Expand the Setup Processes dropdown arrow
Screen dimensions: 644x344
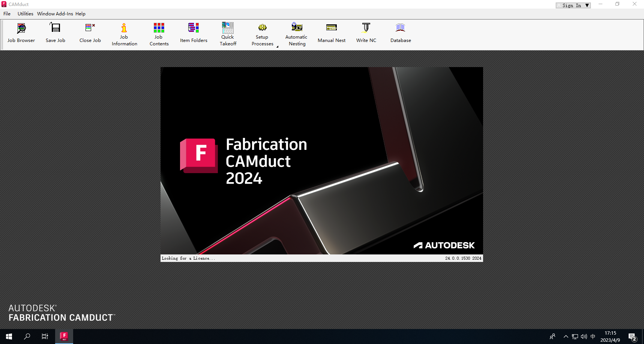[x=278, y=46]
